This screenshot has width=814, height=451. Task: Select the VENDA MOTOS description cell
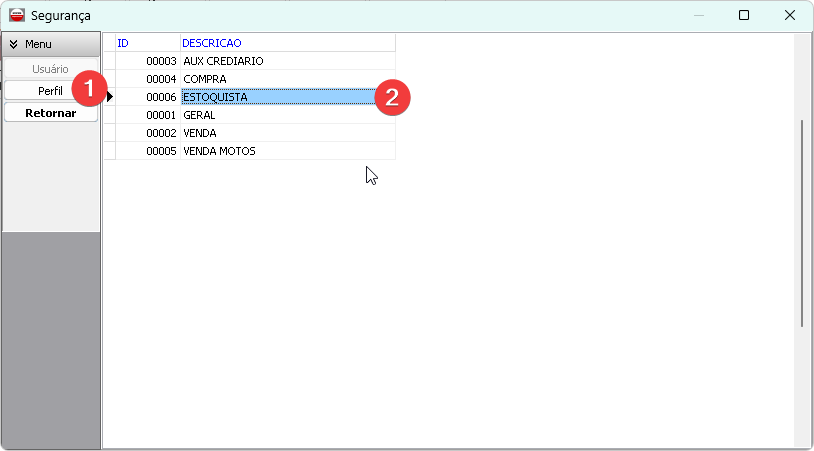coord(287,151)
